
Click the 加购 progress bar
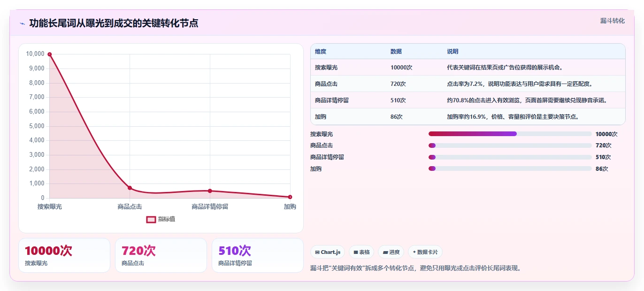(x=510, y=168)
